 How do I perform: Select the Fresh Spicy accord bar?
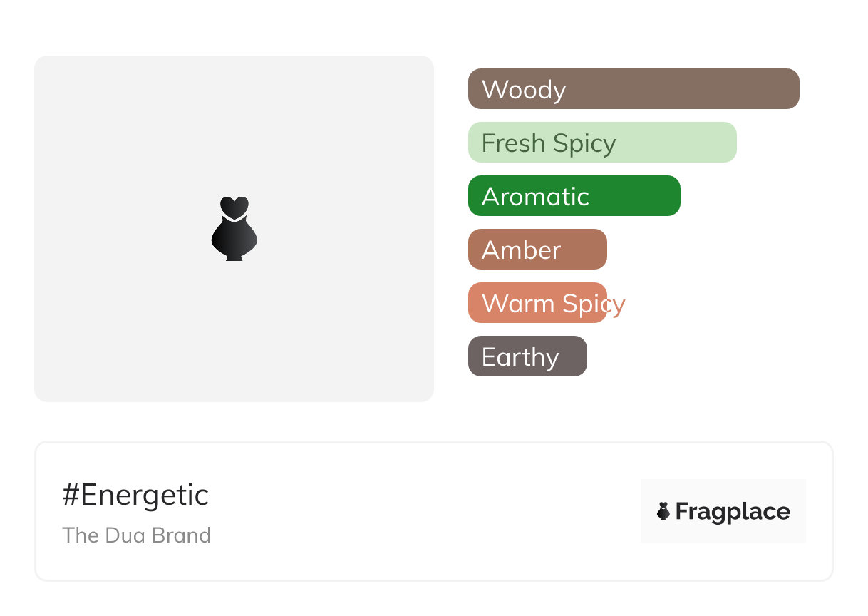pyautogui.click(x=602, y=143)
